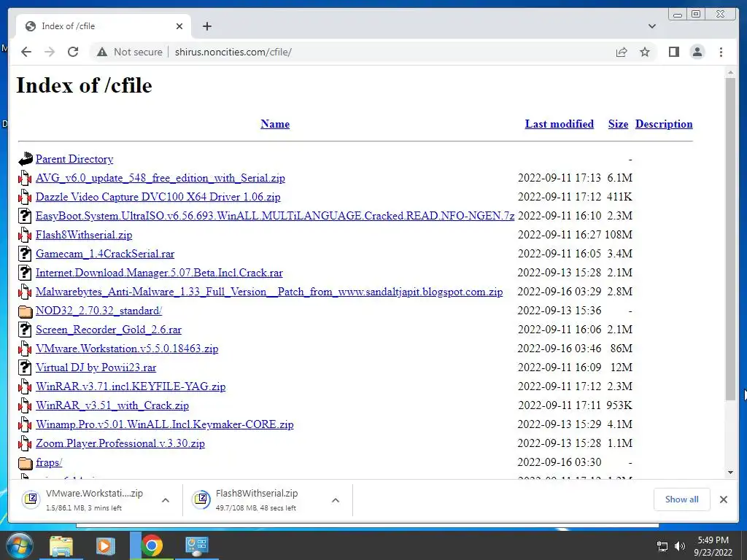
Task: Bookmark this page with the star icon
Action: pos(645,52)
